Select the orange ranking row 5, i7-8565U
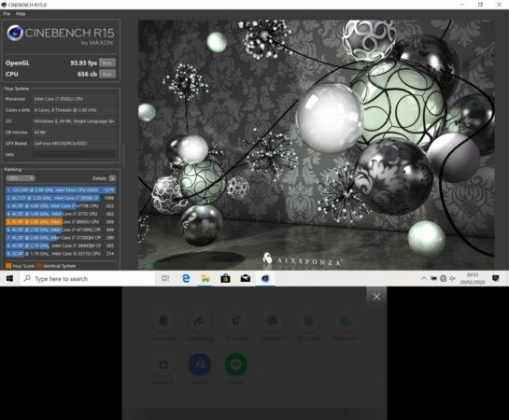 [x=61, y=222]
